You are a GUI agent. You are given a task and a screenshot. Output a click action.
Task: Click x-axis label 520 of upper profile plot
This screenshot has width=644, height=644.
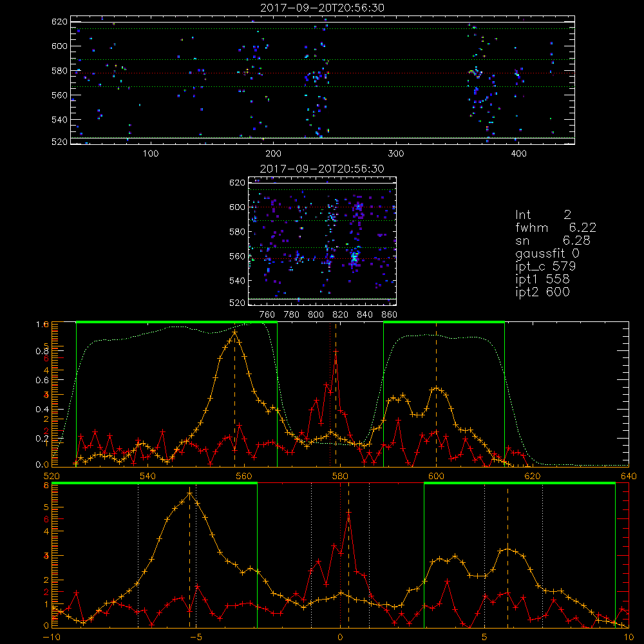click(52, 476)
